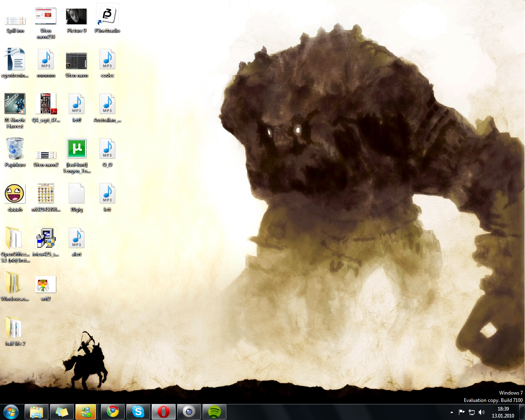Screen dimensions: 525x420
Task: Select the Q4_sept_47... PDF file
Action: (x=46, y=107)
